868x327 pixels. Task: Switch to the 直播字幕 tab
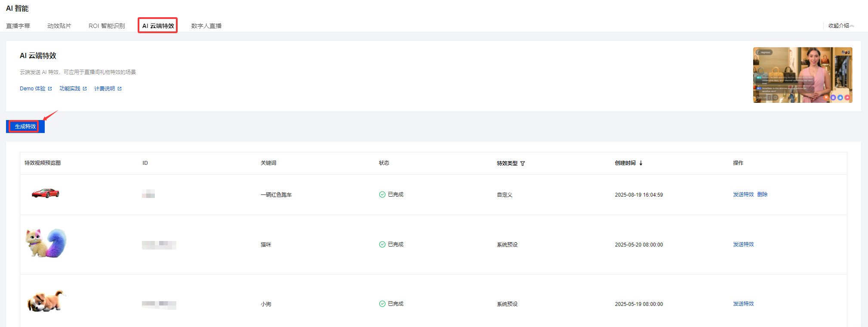(x=18, y=26)
